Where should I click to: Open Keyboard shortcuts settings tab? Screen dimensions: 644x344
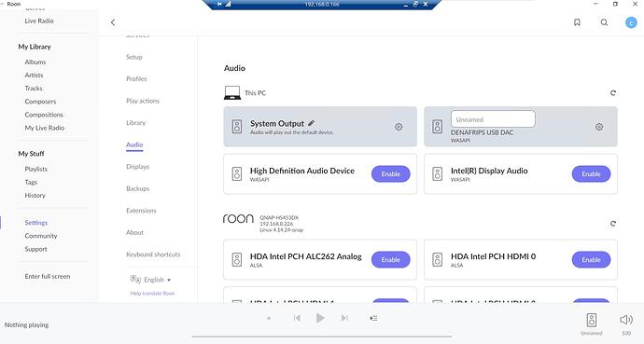(153, 255)
